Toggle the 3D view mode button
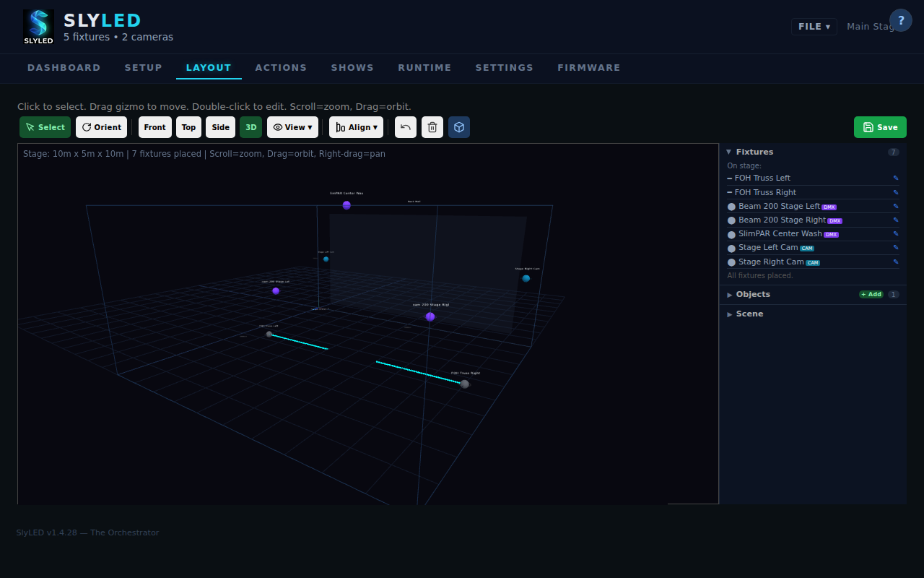 point(250,127)
